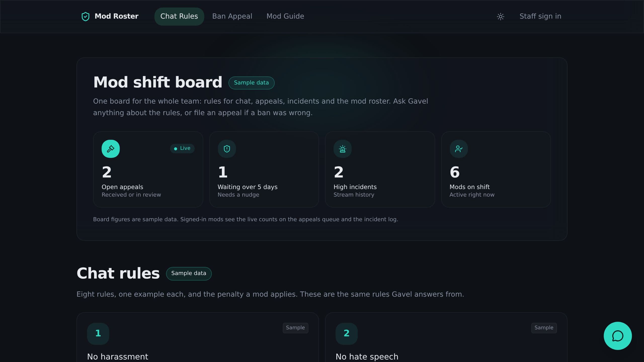Click the No hate speech rule title

click(367, 357)
